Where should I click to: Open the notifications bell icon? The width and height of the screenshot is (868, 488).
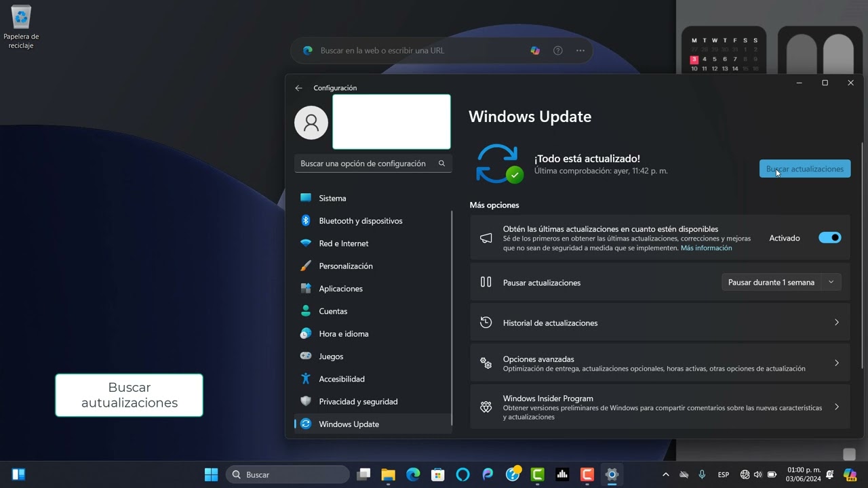tap(829, 474)
